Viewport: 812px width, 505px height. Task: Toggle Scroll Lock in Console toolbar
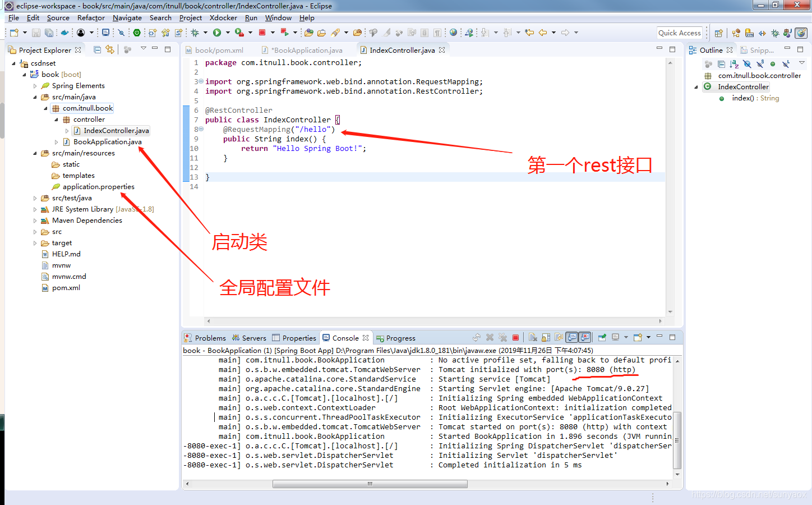coord(546,337)
